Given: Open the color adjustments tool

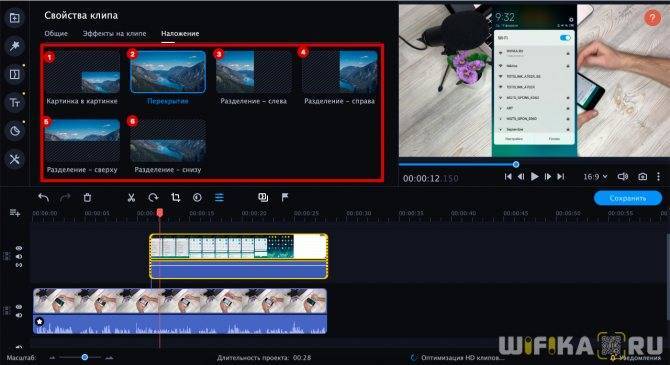Looking at the screenshot, I should point(197,197).
